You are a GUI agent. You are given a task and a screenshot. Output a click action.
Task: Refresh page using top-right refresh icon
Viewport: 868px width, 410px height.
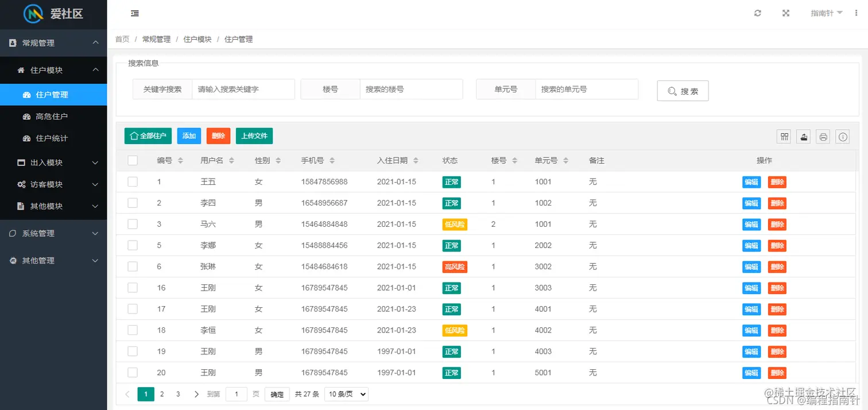click(758, 13)
